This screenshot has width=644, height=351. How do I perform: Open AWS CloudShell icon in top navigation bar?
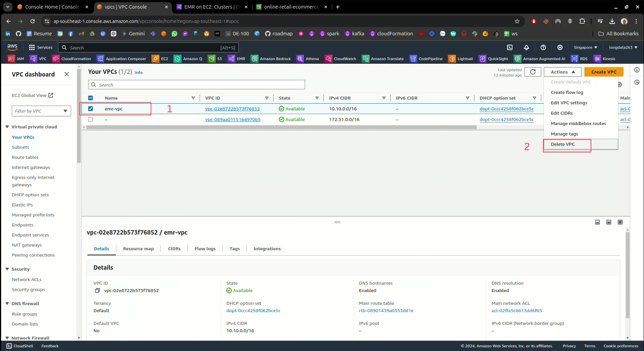510,47
